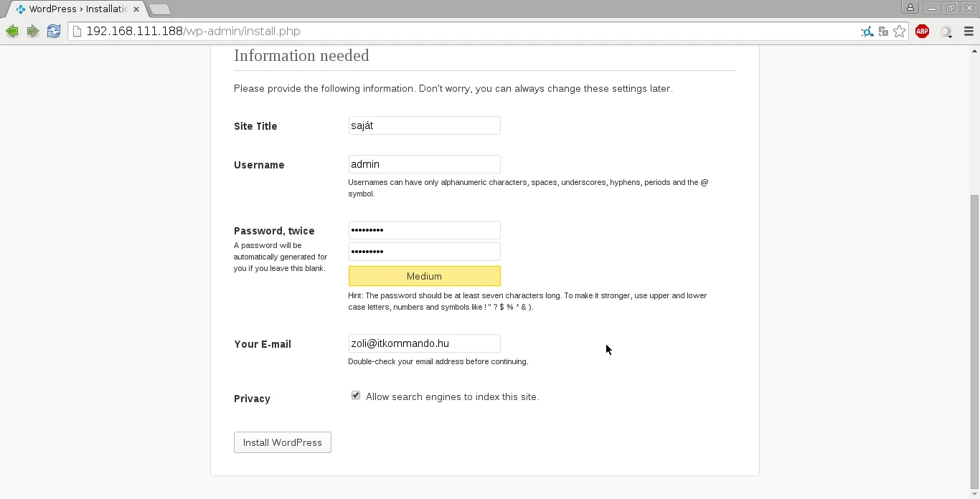Viewport: 980px width, 499px height.
Task: Edit the Username field containing admin
Action: (x=424, y=164)
